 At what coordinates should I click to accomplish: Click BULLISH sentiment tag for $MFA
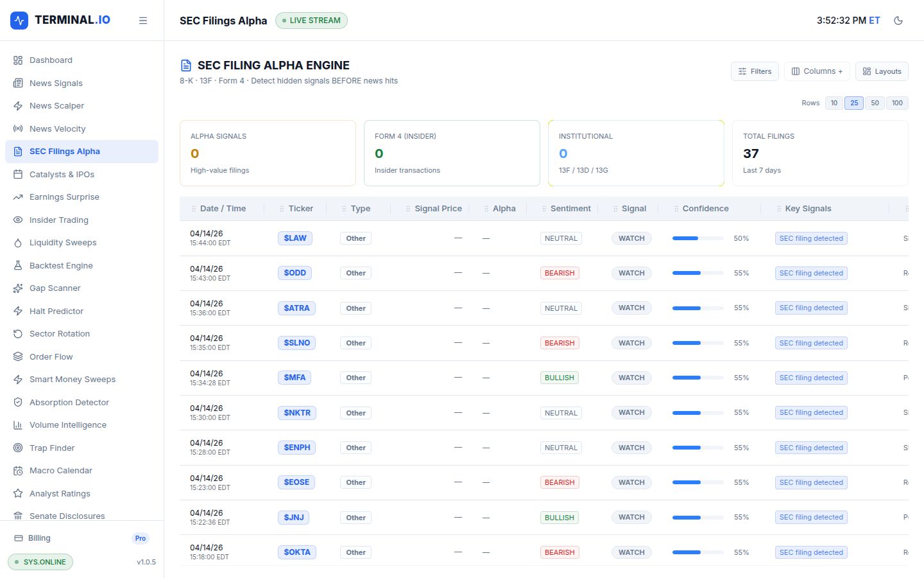coord(560,378)
